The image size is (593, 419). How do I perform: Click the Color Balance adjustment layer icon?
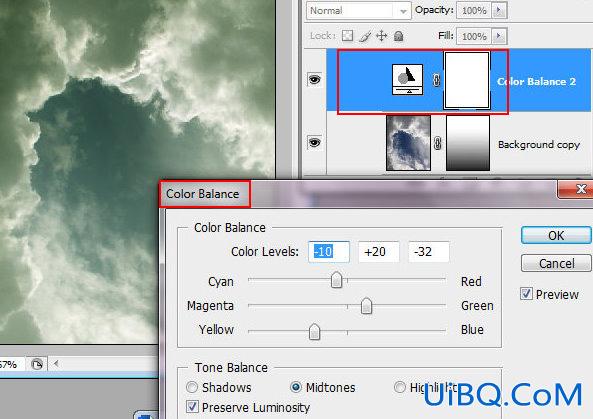pos(407,79)
